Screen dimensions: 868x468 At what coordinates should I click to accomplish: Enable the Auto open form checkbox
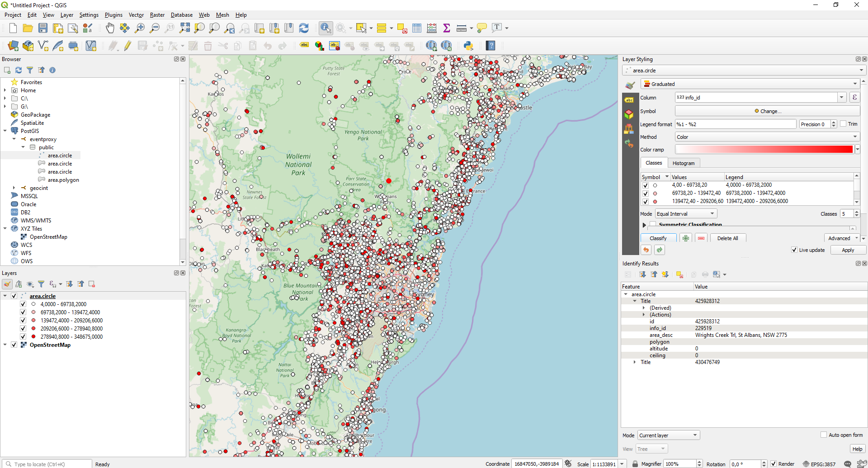(x=824, y=435)
